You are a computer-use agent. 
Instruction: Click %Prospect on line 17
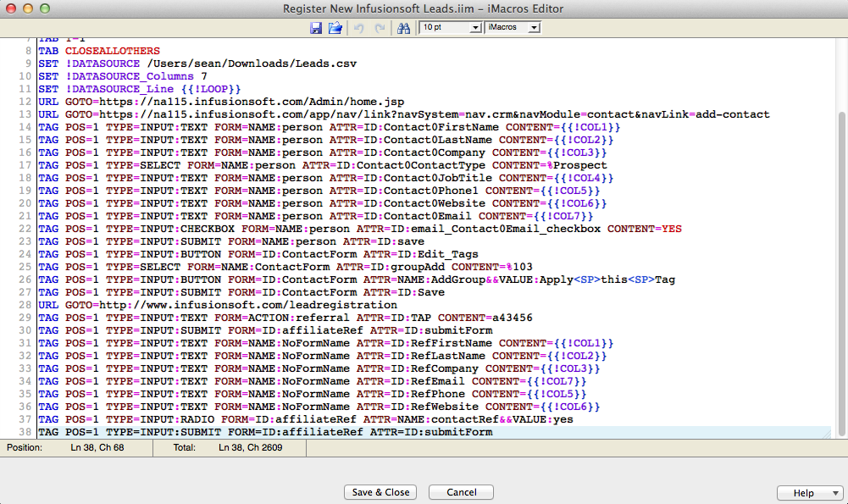(x=577, y=165)
